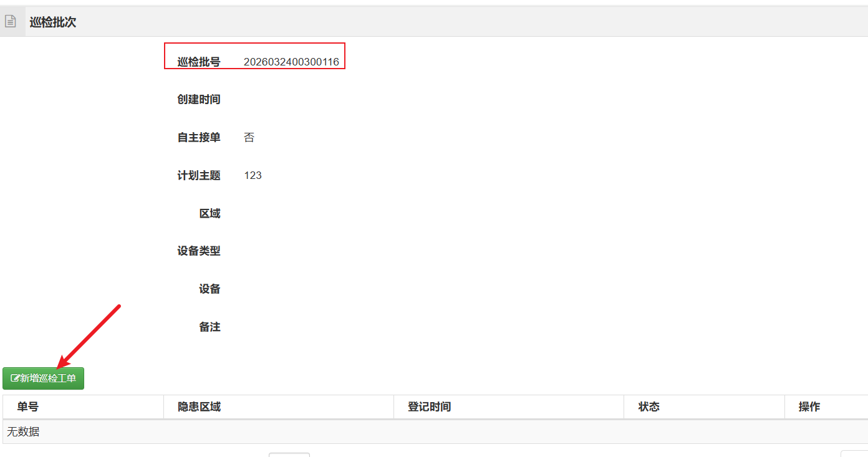Click the 区域 label
Image resolution: width=868 pixels, height=457 pixels.
(x=210, y=214)
